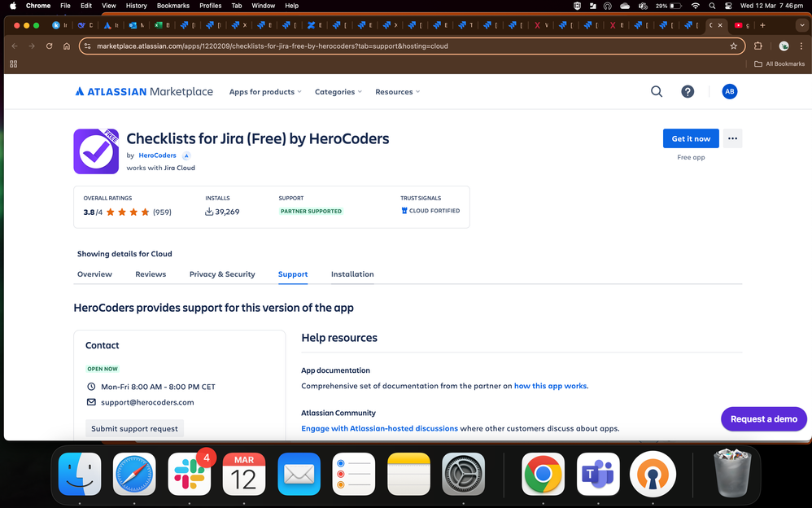This screenshot has width=812, height=508.
Task: Switch to the Reviews tab
Action: [151, 274]
